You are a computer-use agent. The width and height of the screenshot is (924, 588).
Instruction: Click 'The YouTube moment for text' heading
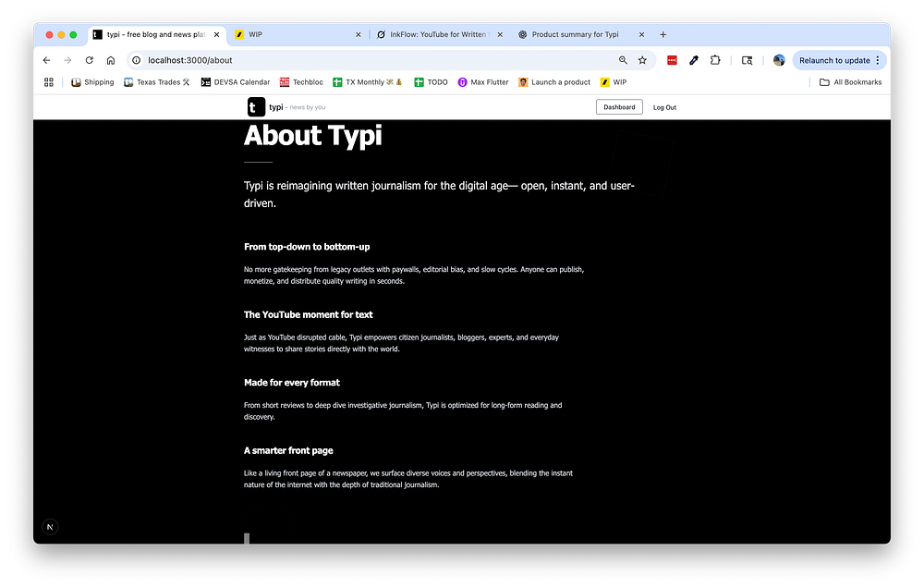309,314
